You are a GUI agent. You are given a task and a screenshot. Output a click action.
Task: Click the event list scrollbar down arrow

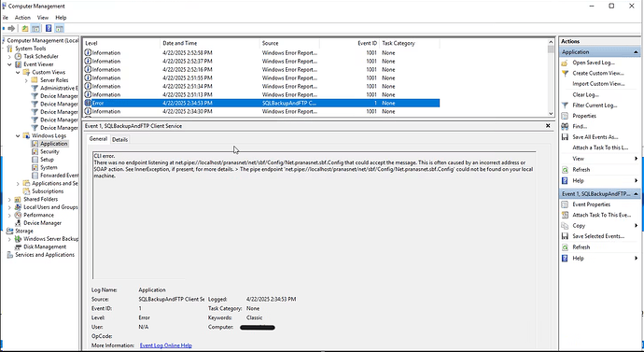click(x=551, y=113)
